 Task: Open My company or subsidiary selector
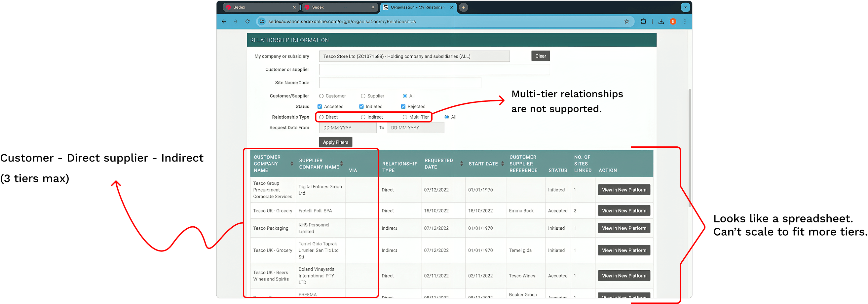(414, 56)
